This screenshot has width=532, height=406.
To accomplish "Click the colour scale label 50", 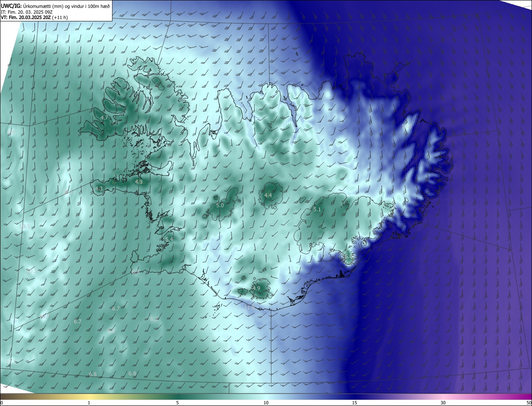I will point(529,403).
